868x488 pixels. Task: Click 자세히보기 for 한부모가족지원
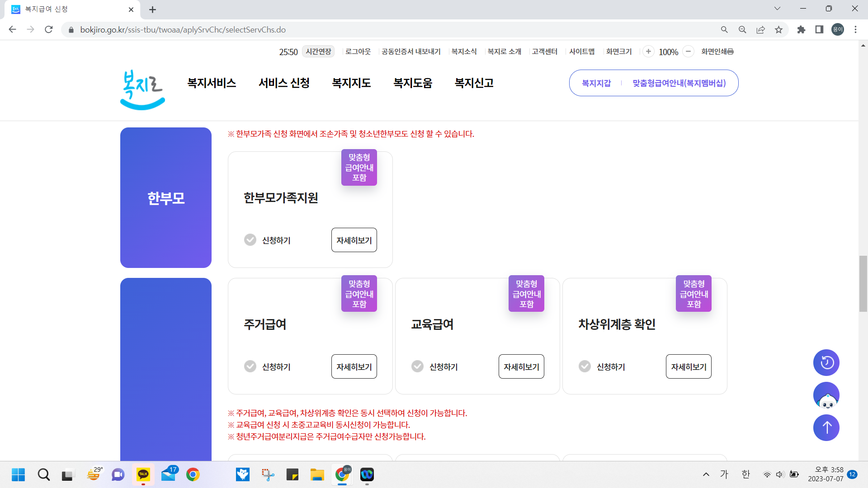354,240
